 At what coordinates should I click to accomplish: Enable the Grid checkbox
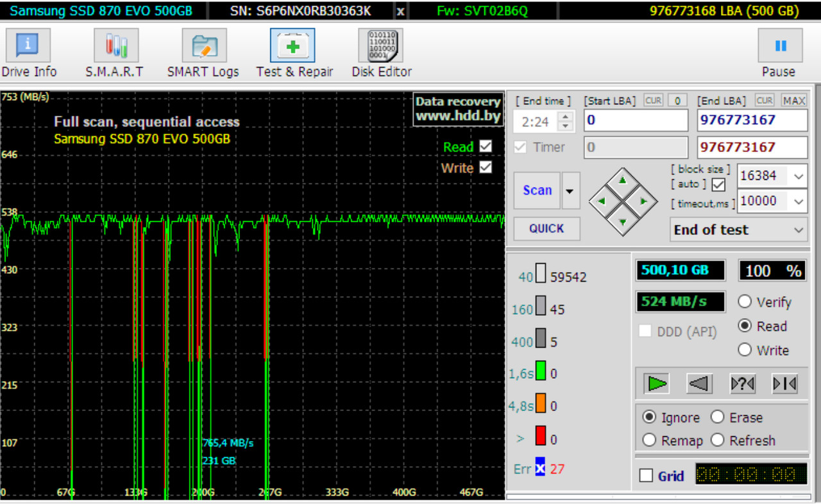click(647, 476)
